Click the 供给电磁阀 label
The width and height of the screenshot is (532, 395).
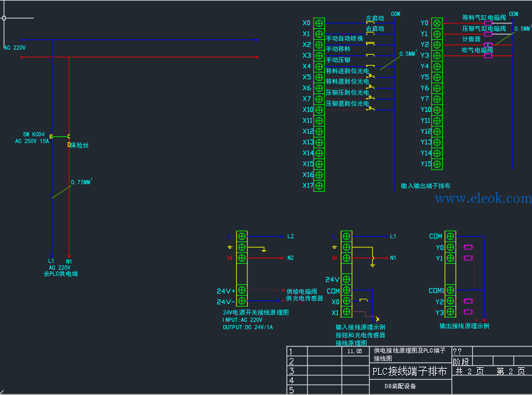[301, 291]
